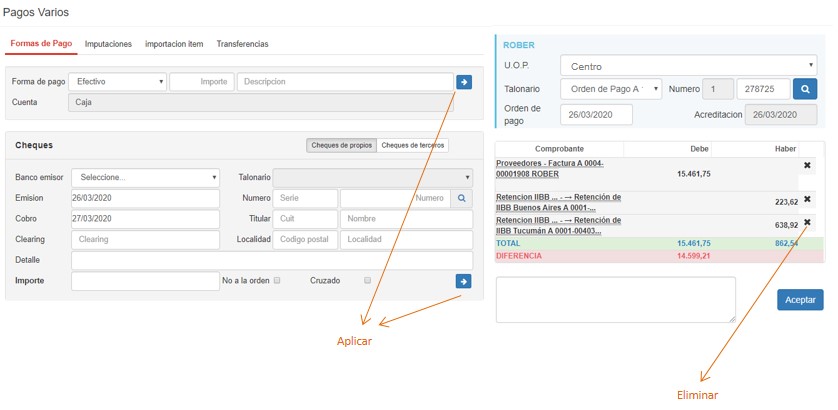Click the Aceptar button
The height and width of the screenshot is (410, 838).
pyautogui.click(x=799, y=300)
